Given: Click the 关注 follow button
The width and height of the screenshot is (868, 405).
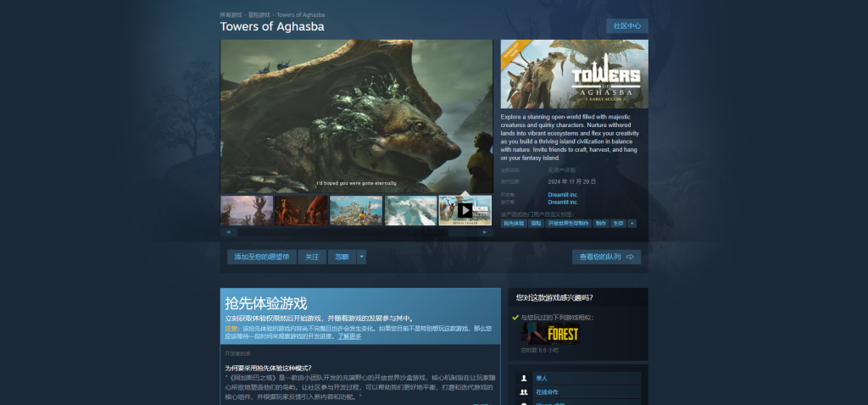Looking at the screenshot, I should click(312, 257).
